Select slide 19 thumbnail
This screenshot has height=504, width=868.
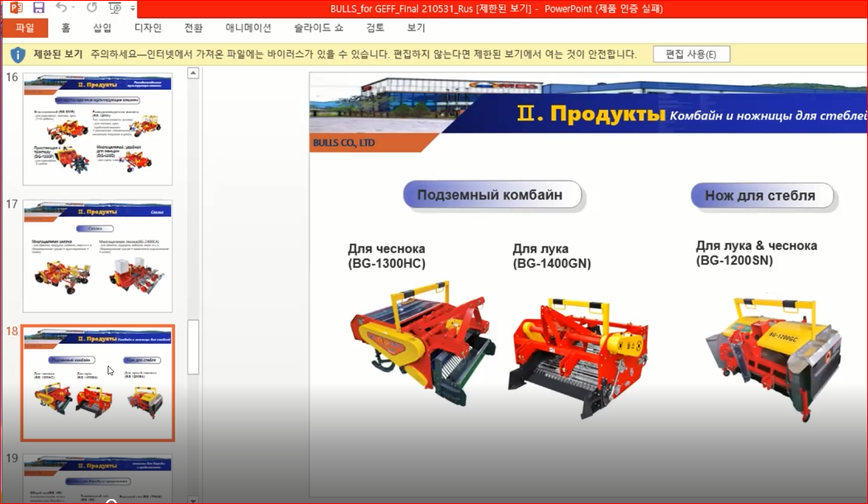pyautogui.click(x=97, y=478)
